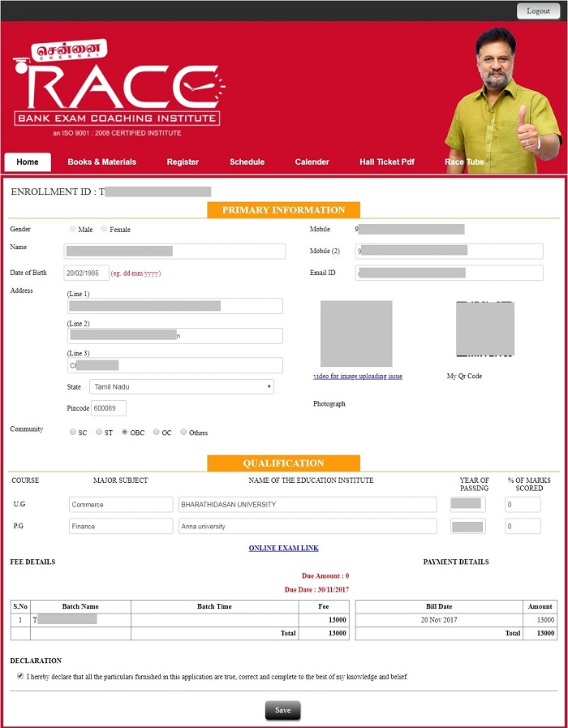Image resolution: width=568 pixels, height=728 pixels.
Task: Open the ONLINE EXAM LINK
Action: click(x=283, y=549)
